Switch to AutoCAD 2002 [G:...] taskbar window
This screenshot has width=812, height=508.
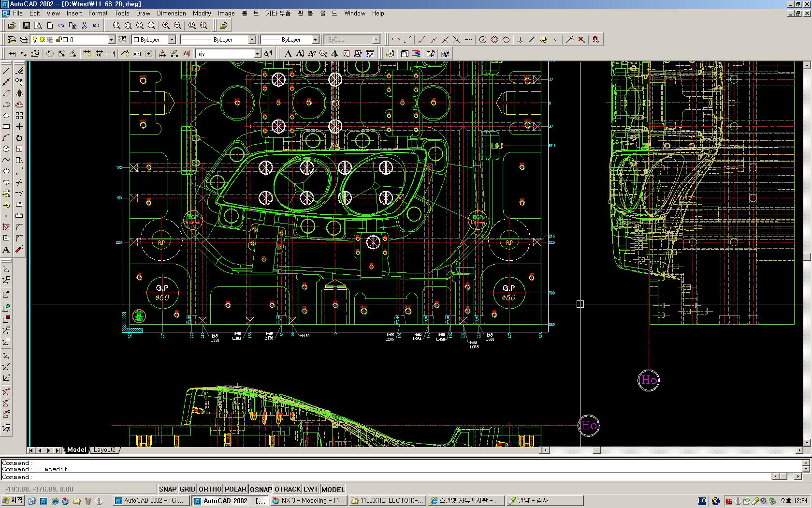151,501
